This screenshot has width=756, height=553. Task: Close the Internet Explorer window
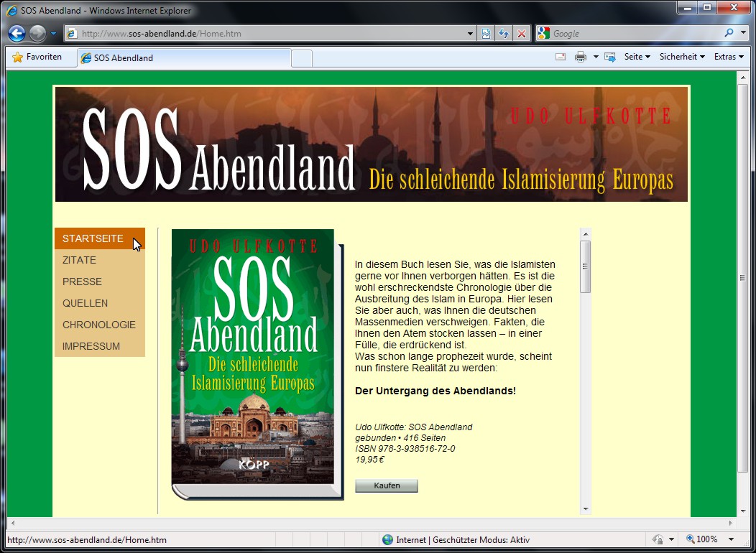[734, 8]
